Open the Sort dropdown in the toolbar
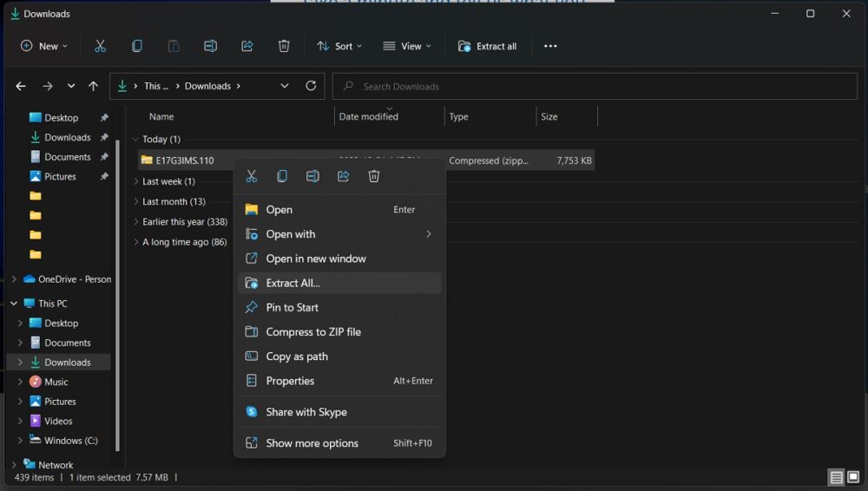This screenshot has width=868, height=491. point(339,46)
